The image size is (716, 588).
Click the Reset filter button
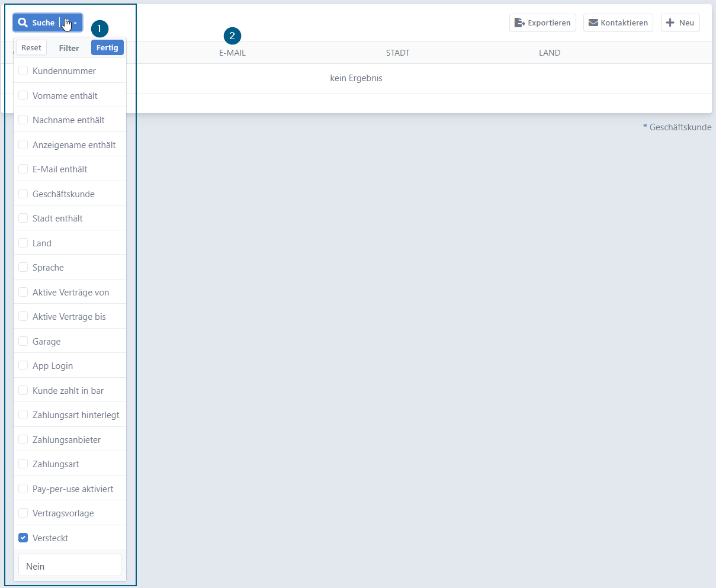coord(31,48)
